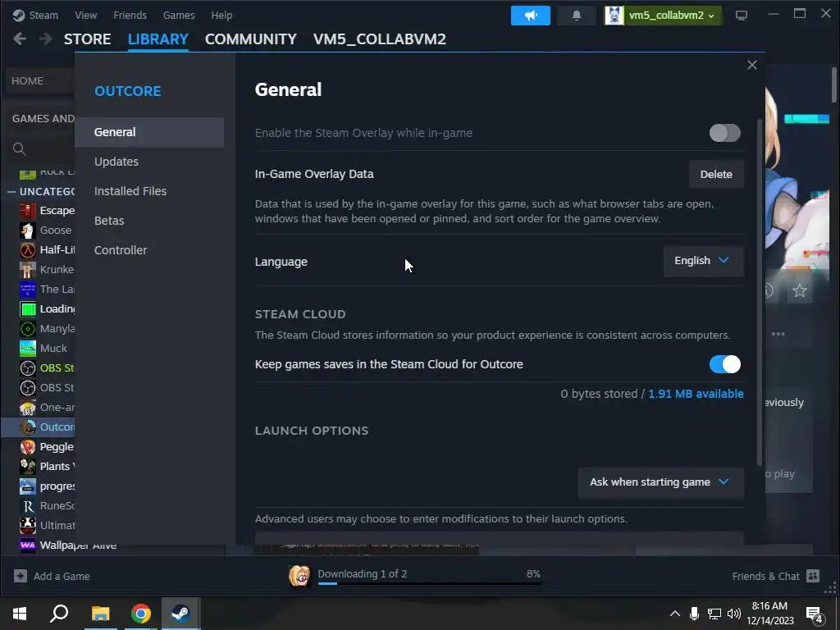840x630 pixels.
Task: Click the volume speaker tray icon
Action: pyautogui.click(x=734, y=614)
